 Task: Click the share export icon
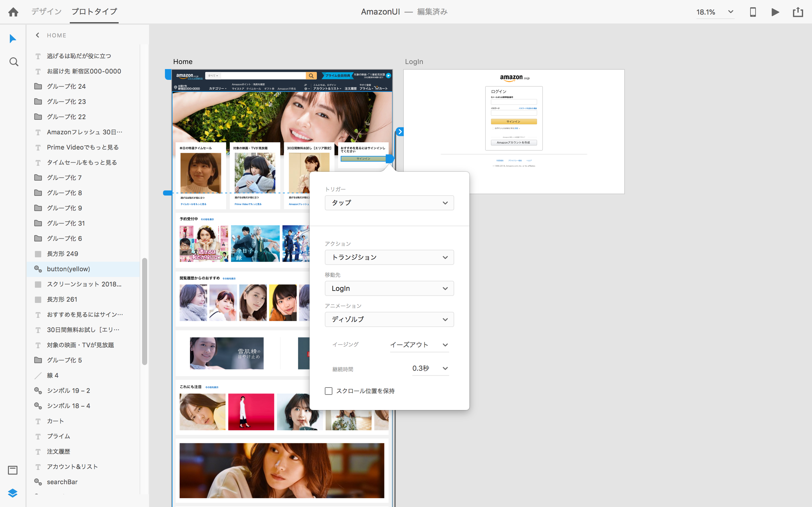click(x=798, y=12)
